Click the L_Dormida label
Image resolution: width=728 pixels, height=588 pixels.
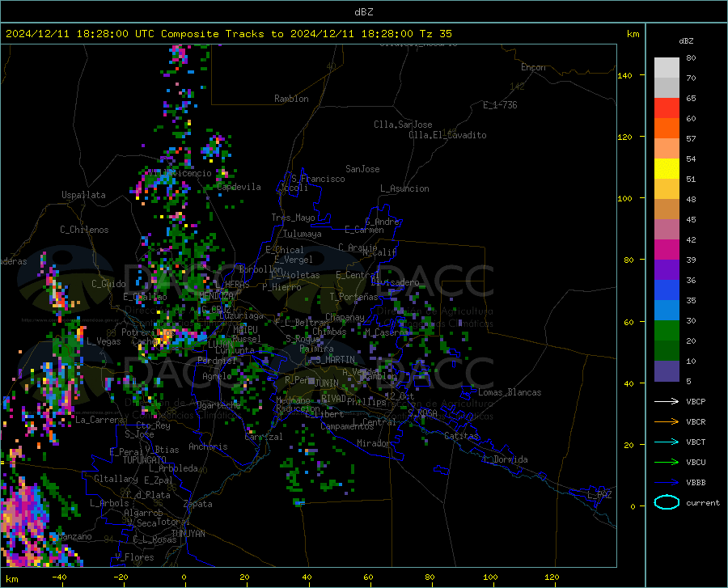click(x=505, y=459)
